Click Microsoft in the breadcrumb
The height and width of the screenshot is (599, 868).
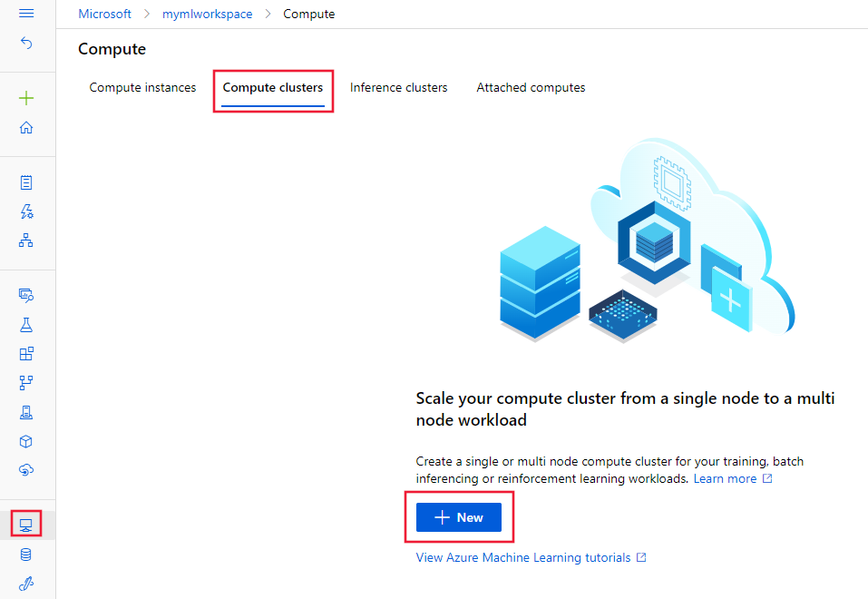(x=104, y=14)
